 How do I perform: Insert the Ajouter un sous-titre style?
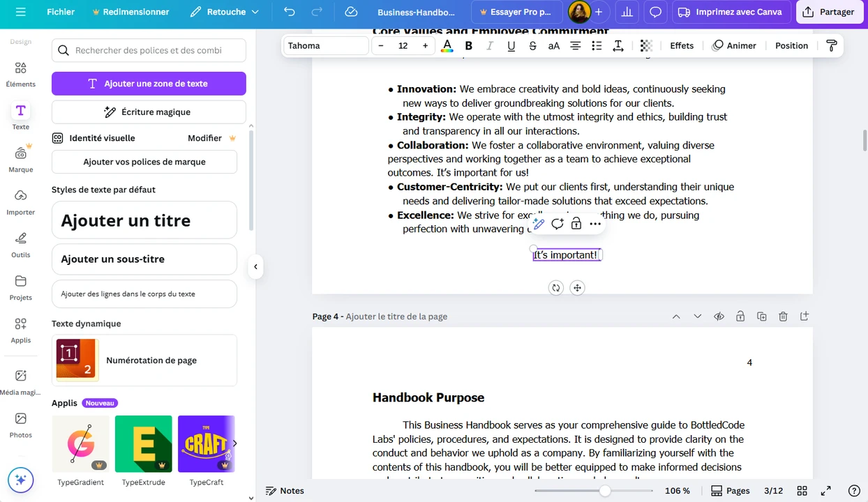click(144, 259)
